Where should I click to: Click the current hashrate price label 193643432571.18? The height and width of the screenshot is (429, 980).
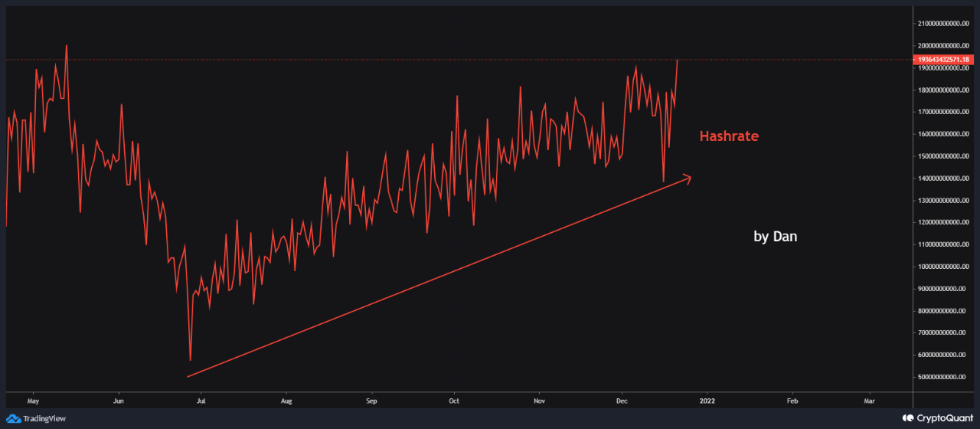click(945, 59)
